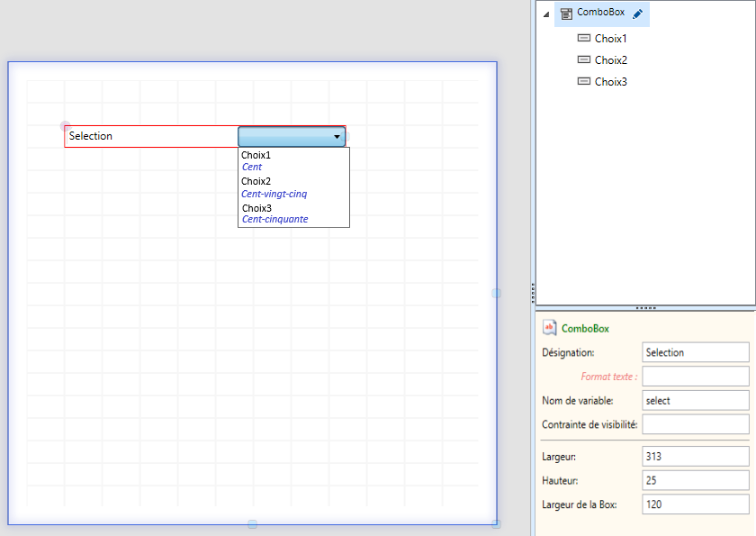The width and height of the screenshot is (756, 536).
Task: Click the Cent-vingt-cinq description text
Action: [x=274, y=194]
